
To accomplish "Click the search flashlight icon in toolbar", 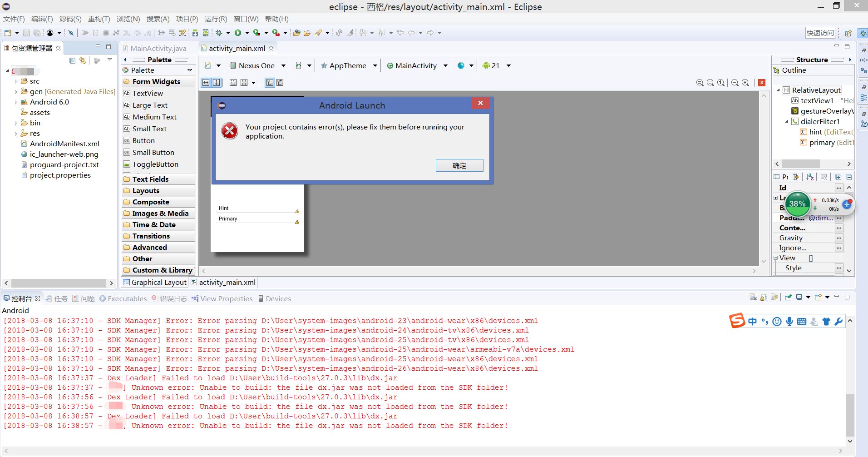I will pyautogui.click(x=318, y=33).
